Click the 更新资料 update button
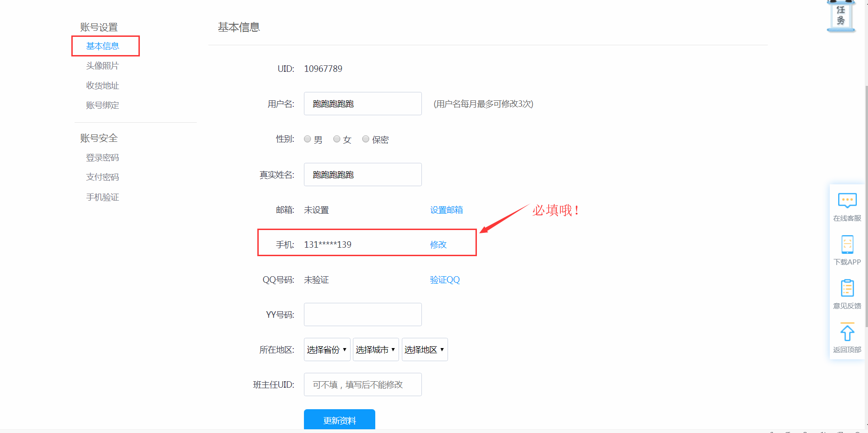This screenshot has height=433, width=868. [x=339, y=420]
